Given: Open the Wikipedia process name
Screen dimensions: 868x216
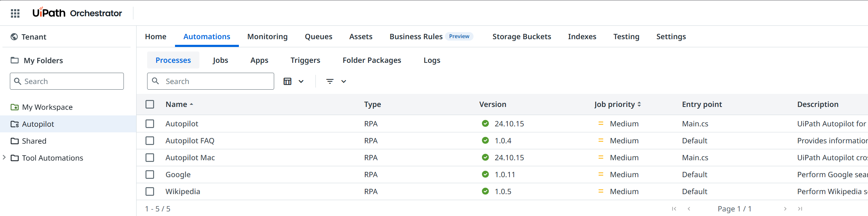Looking at the screenshot, I should 183,191.
